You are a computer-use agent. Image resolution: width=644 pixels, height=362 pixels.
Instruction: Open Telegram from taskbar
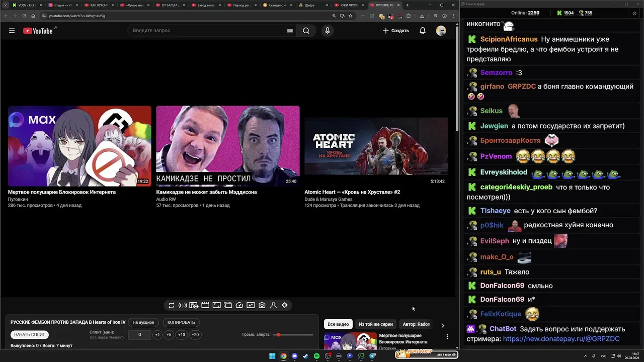(x=372, y=356)
